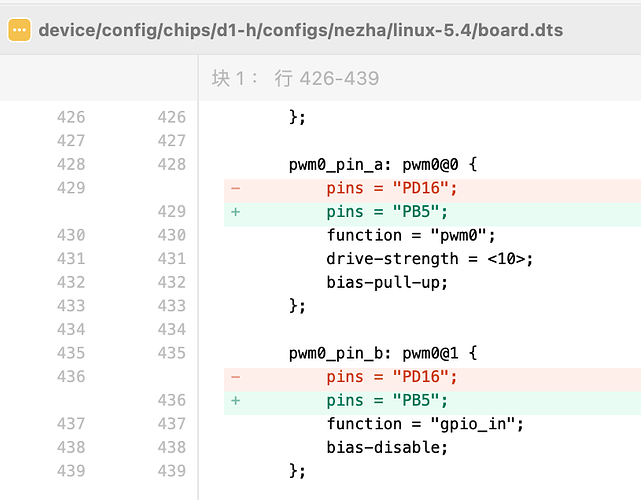Click old line number 429 in gutter
This screenshot has height=500, width=641.
pos(71,188)
